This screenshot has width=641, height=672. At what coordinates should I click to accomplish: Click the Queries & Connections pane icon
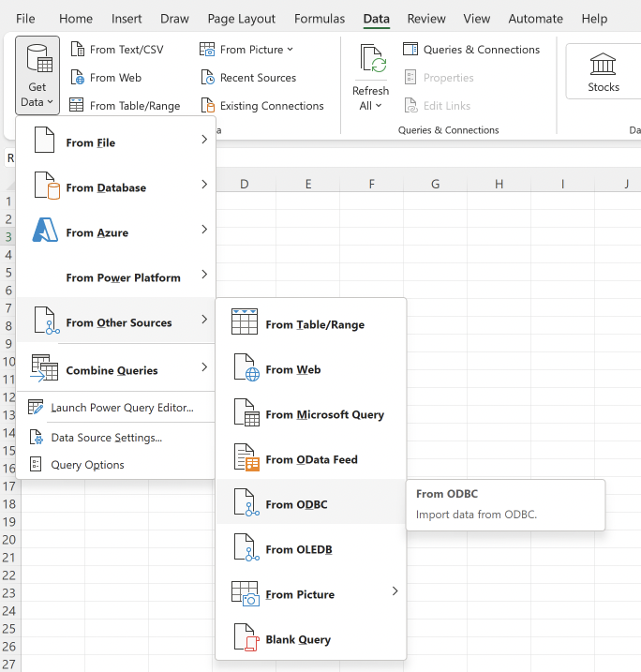(x=410, y=50)
